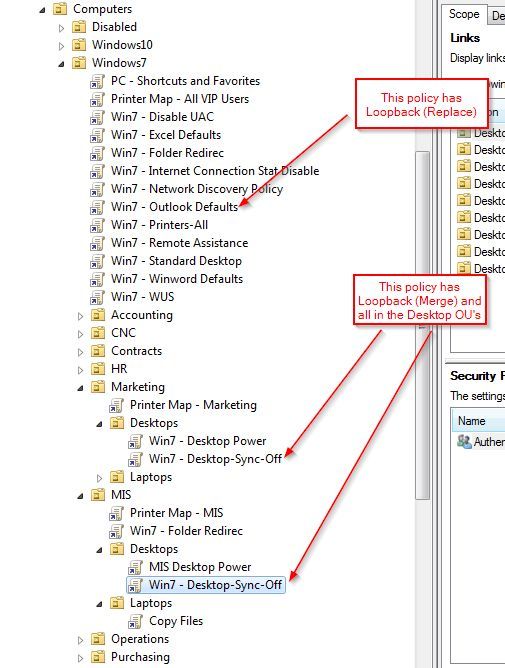Click the Authenticated Users group icon
The image size is (505, 668).
click(x=464, y=441)
